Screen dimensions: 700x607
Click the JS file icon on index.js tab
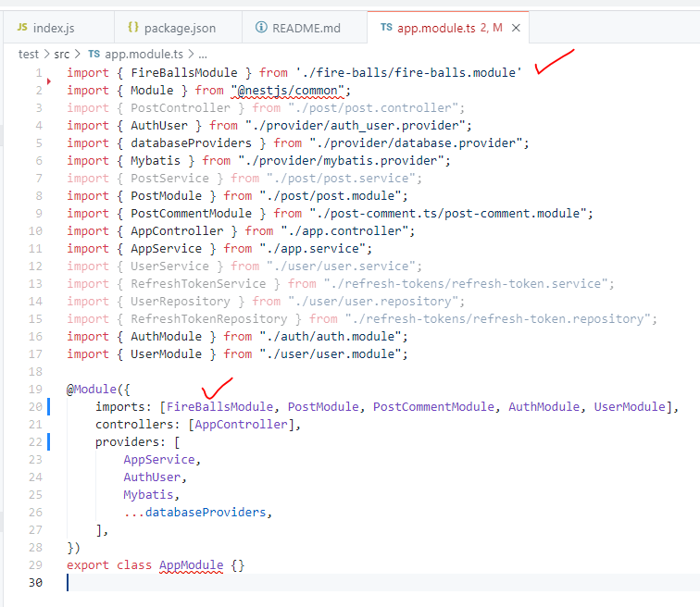click(23, 28)
